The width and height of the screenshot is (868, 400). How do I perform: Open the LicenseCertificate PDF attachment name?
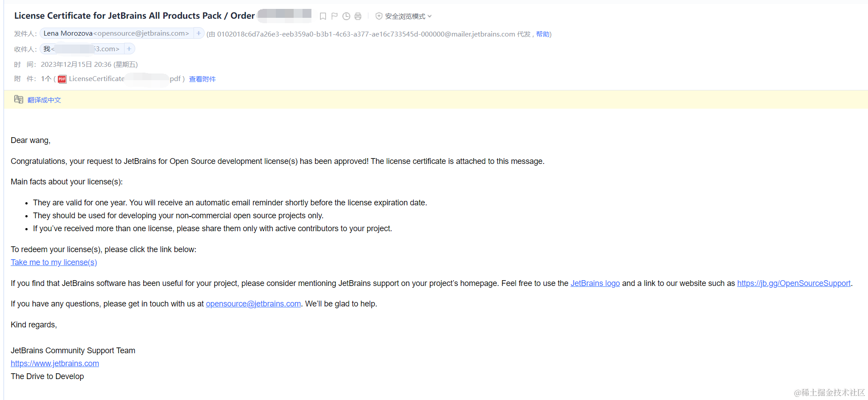(97, 79)
